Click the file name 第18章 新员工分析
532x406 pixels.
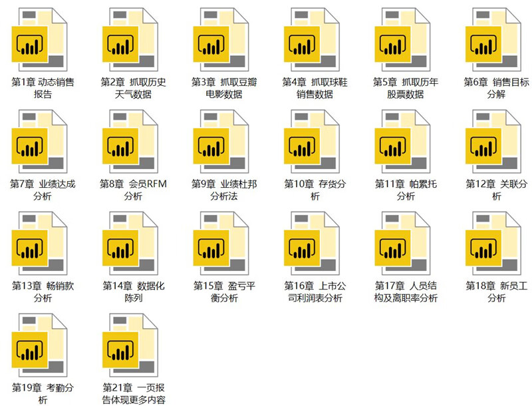click(x=496, y=292)
